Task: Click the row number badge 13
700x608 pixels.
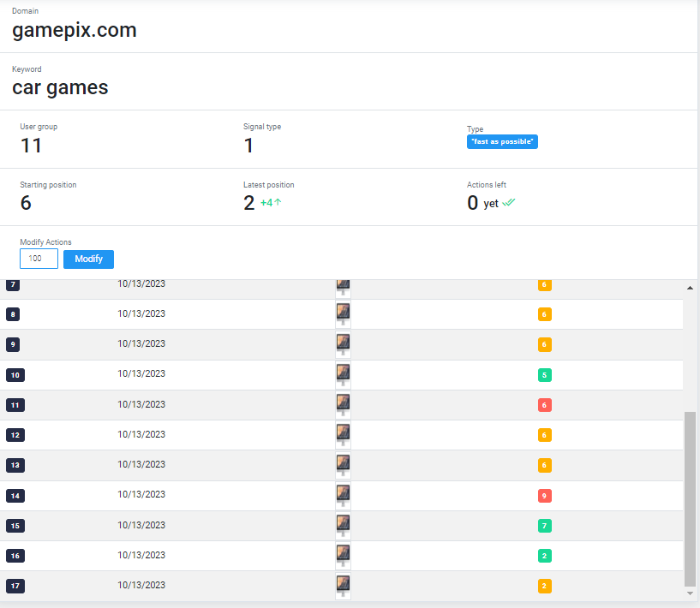Action: point(15,465)
